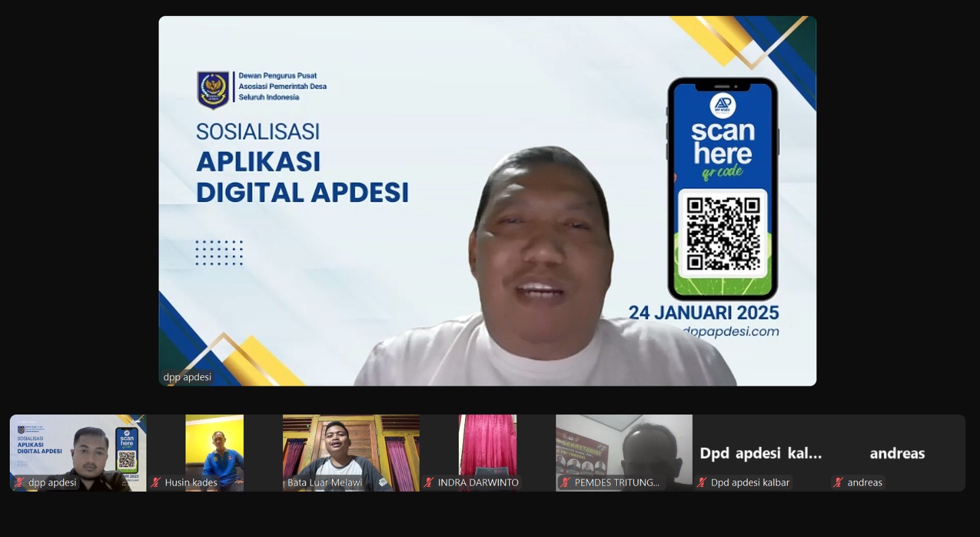Click the 'PEMDES TRITUNG...' name label

point(617,483)
